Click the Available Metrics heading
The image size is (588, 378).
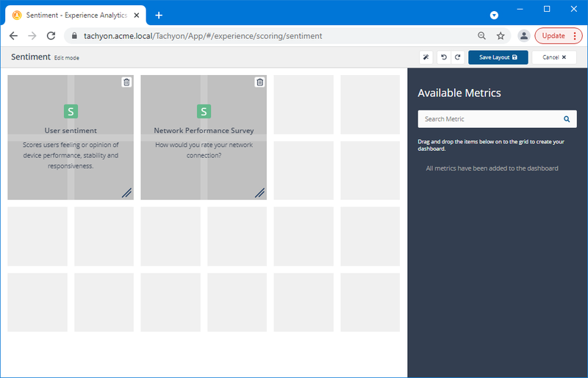[x=459, y=93]
